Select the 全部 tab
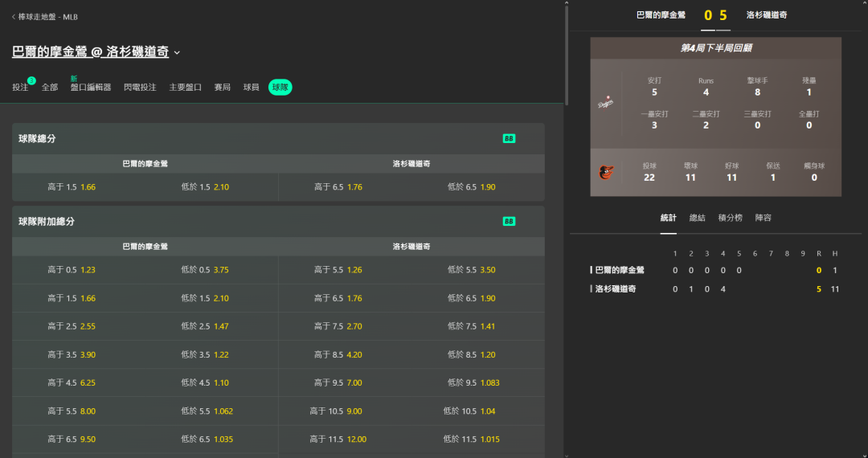The image size is (868, 458). click(49, 88)
